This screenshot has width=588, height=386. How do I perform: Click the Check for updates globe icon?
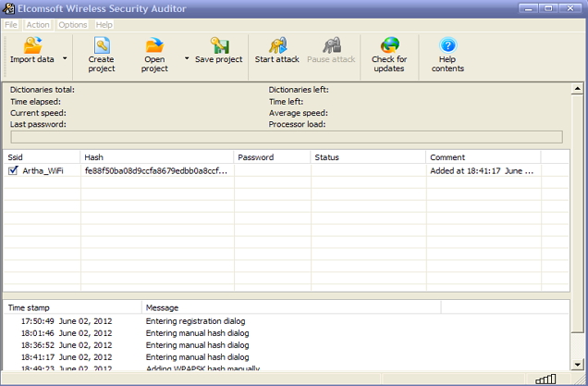pos(389,45)
